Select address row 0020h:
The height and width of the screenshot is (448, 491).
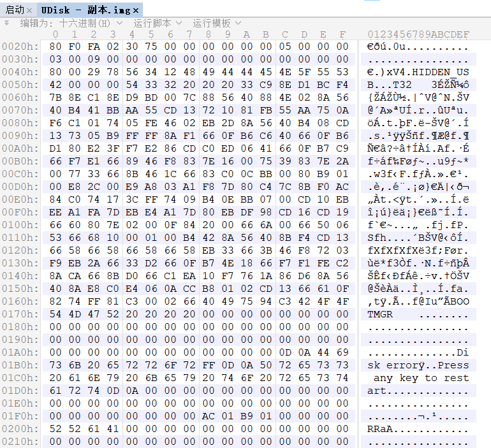coord(20,47)
